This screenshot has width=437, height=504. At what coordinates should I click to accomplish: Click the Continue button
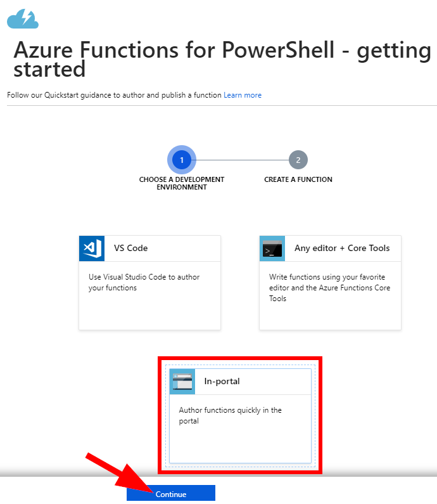pos(171,493)
